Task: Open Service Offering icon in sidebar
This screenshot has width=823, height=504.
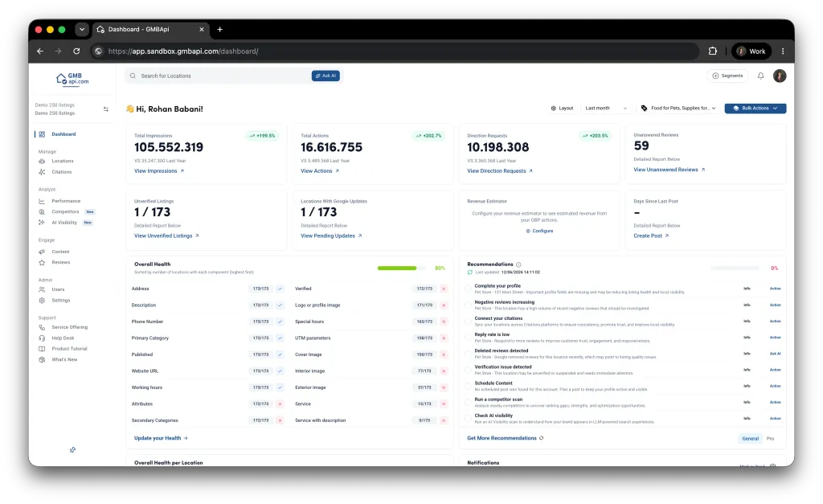Action: pyautogui.click(x=42, y=328)
